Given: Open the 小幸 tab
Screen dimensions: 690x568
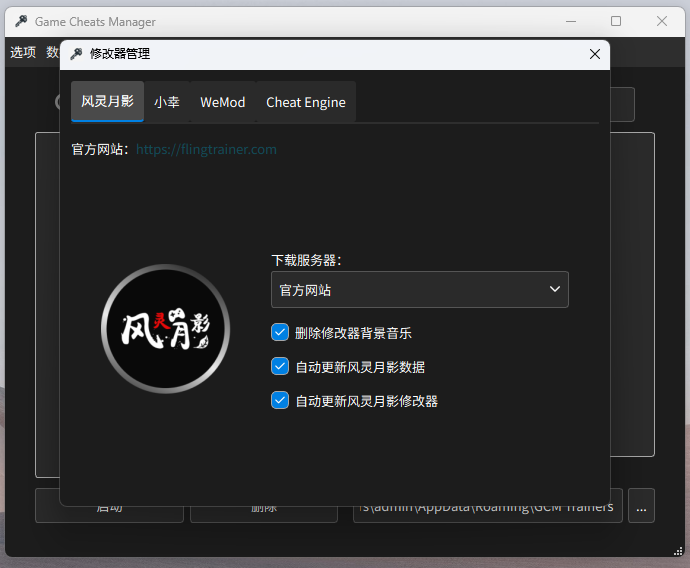Looking at the screenshot, I should (167, 102).
